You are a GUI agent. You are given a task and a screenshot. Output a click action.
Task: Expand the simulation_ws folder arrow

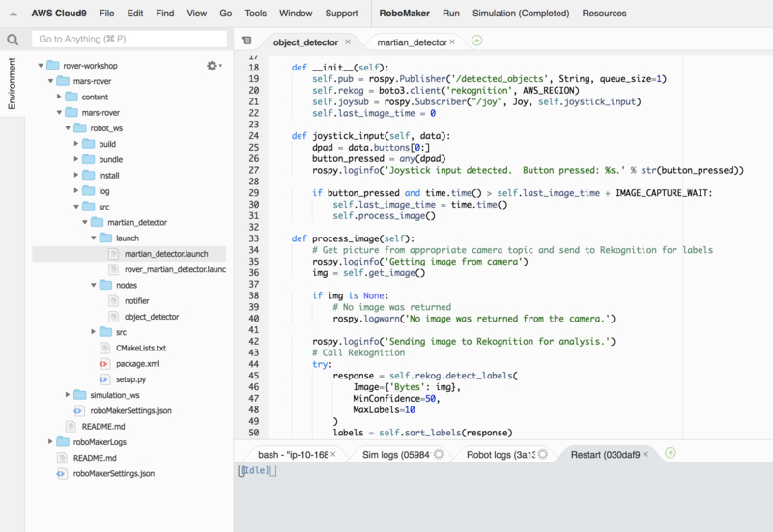[x=68, y=395]
